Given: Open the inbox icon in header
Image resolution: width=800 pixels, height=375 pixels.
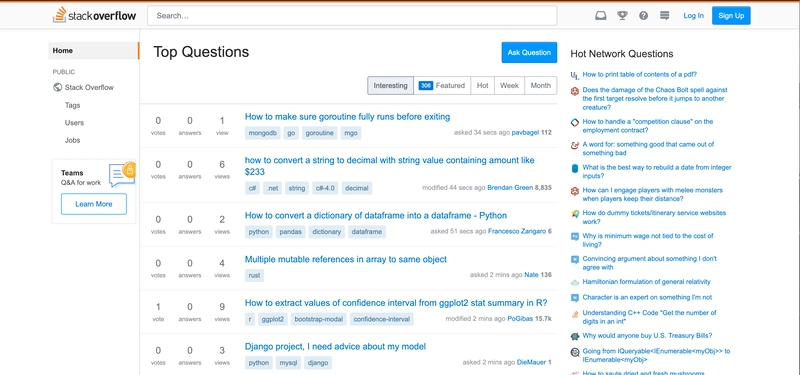Looking at the screenshot, I should pyautogui.click(x=601, y=16).
